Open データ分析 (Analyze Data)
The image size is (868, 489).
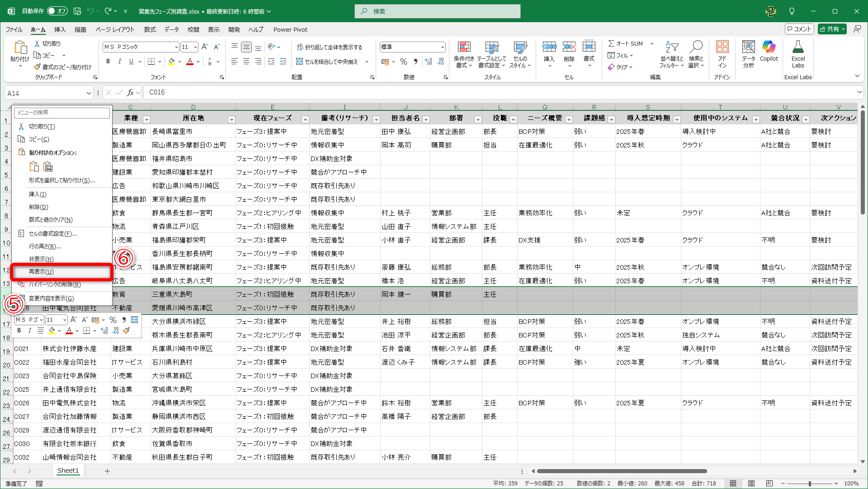(748, 53)
